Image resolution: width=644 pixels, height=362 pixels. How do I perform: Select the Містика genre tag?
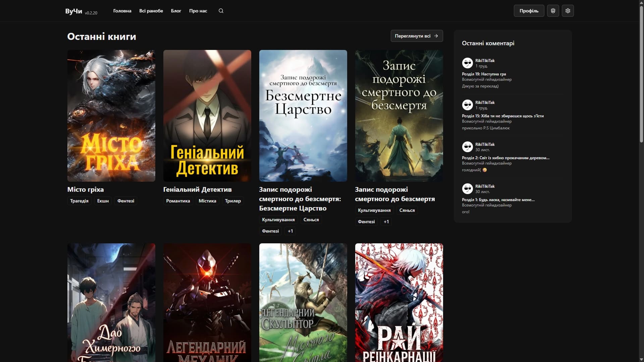click(207, 201)
